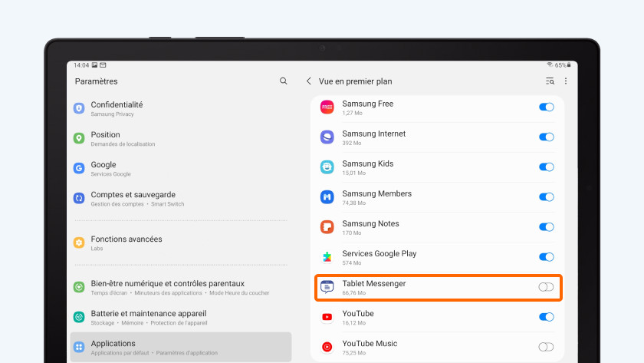Click the Tablet Messenger label
Image resolution: width=644 pixels, height=363 pixels.
click(374, 284)
